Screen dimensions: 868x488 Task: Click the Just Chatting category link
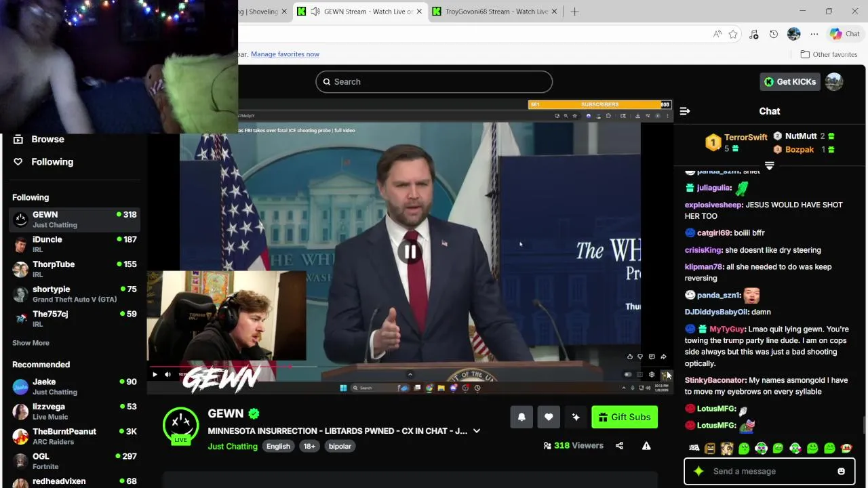coord(233,446)
